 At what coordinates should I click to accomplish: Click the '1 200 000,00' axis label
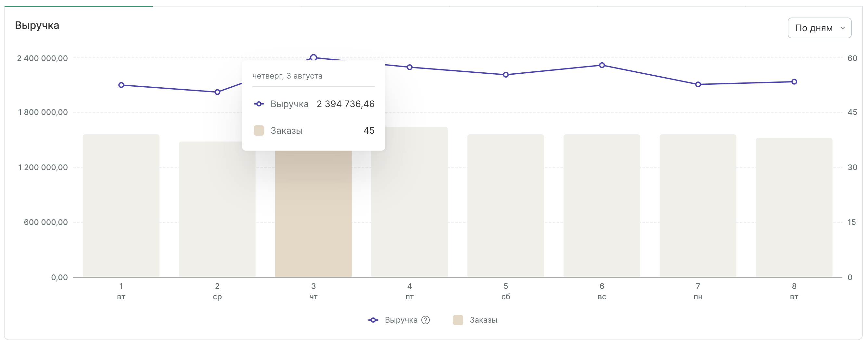click(x=43, y=167)
